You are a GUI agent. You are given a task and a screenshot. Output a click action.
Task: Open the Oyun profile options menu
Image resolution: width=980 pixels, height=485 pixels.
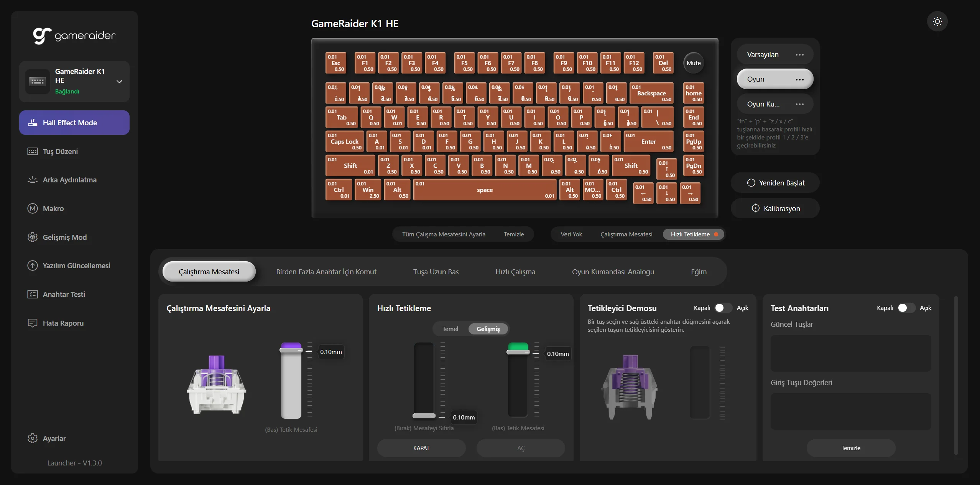tap(799, 79)
